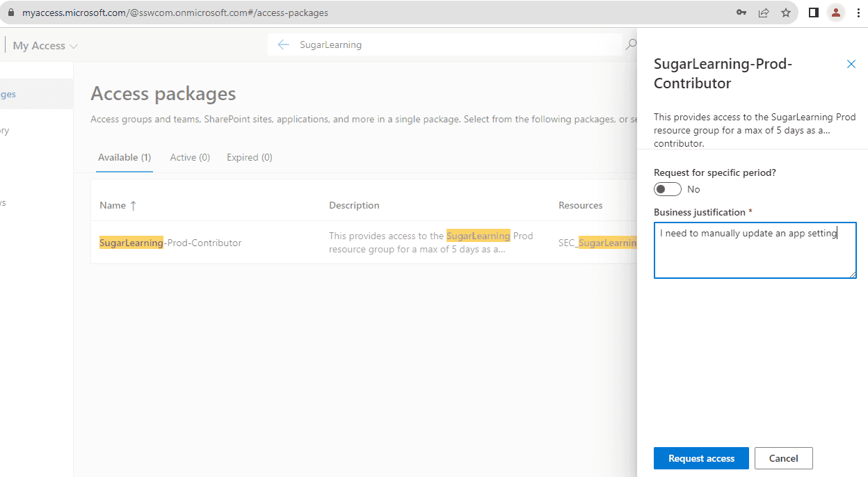Click the search magnifier icon

(630, 45)
